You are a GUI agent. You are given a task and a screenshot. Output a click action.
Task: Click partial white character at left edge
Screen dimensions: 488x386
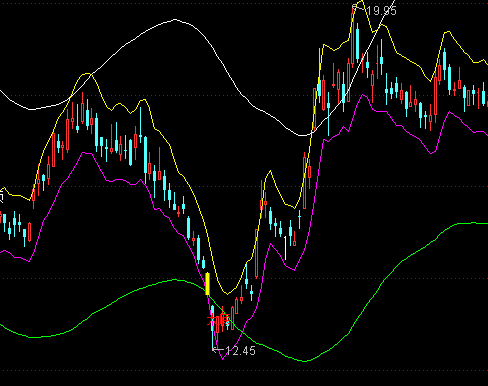click(x=1, y=197)
